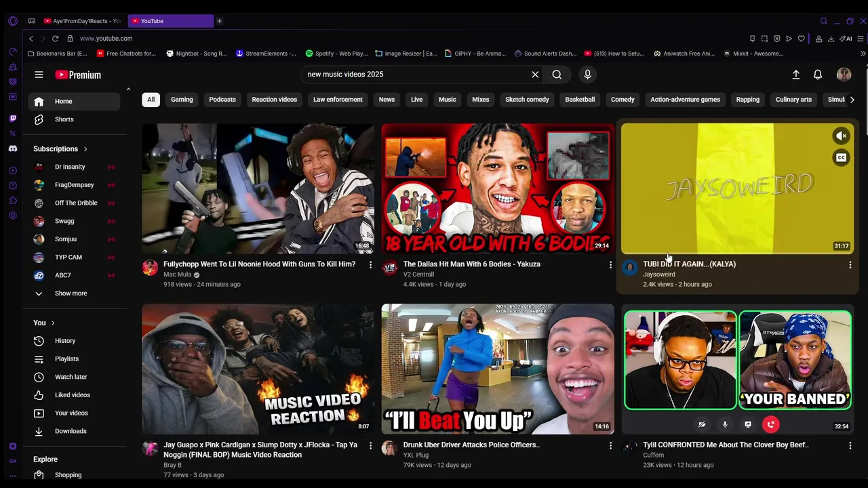Open Your videos in sidebar
This screenshot has width=868, height=488.
74,413
